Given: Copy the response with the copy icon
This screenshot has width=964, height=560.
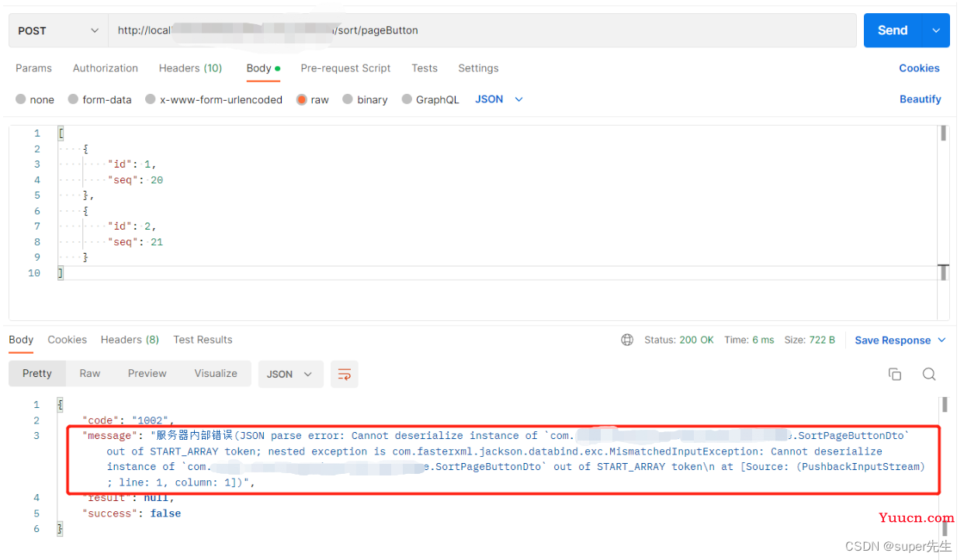Looking at the screenshot, I should [895, 374].
